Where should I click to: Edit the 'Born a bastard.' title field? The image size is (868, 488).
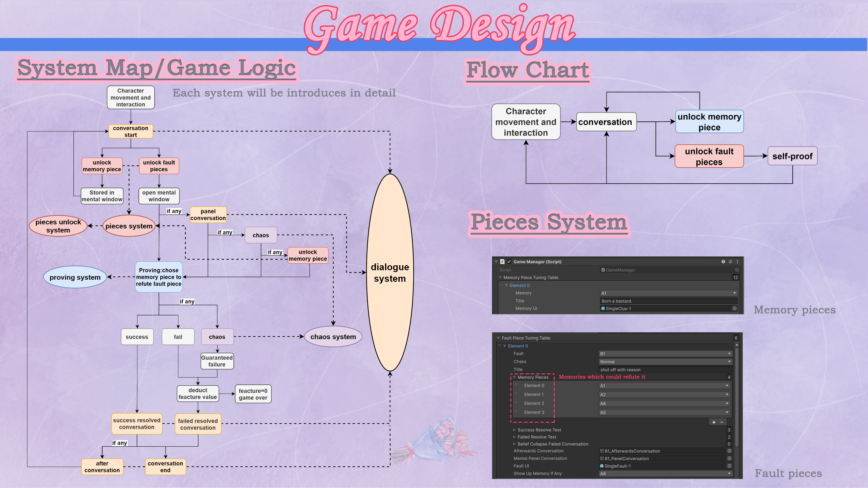[669, 301]
